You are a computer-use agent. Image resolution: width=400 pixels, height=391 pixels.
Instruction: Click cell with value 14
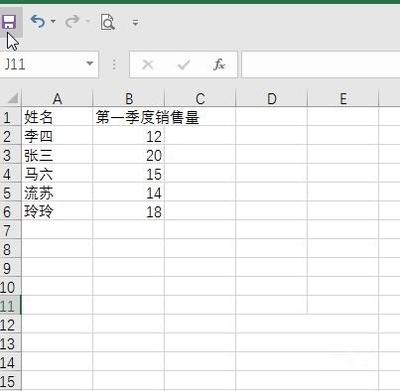coord(129,193)
